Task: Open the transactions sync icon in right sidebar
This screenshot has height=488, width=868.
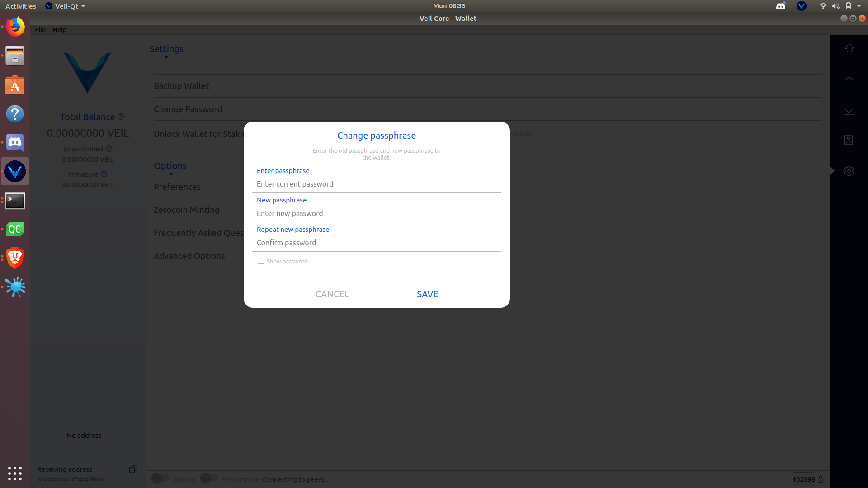Action: (x=849, y=48)
